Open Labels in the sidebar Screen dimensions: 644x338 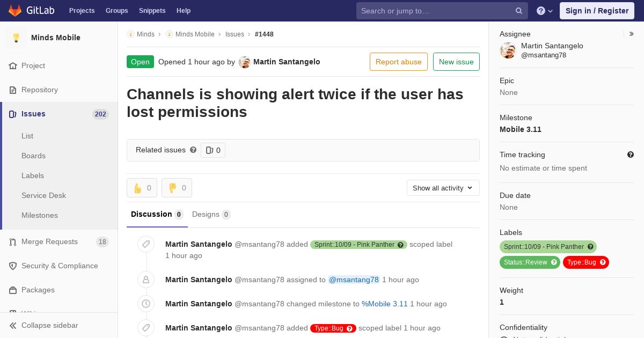(x=33, y=175)
